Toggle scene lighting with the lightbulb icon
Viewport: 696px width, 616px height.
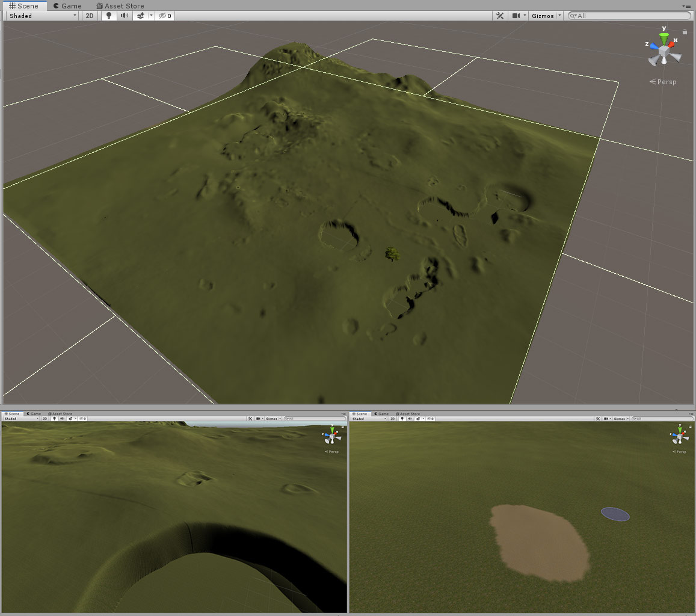109,16
